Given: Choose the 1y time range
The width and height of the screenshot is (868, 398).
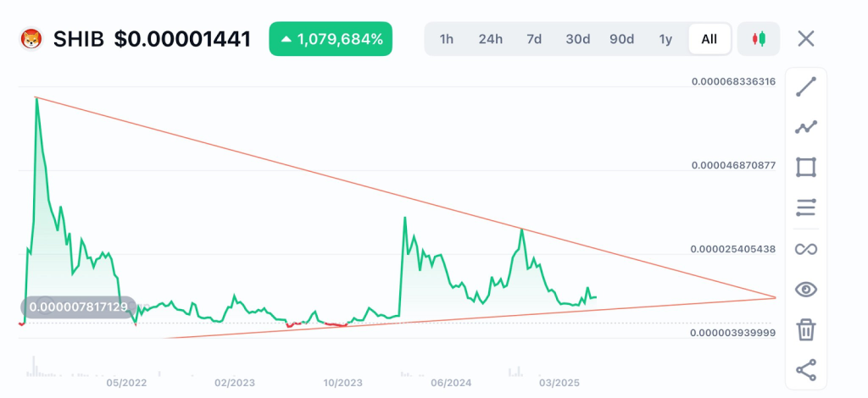Looking at the screenshot, I should [x=665, y=39].
